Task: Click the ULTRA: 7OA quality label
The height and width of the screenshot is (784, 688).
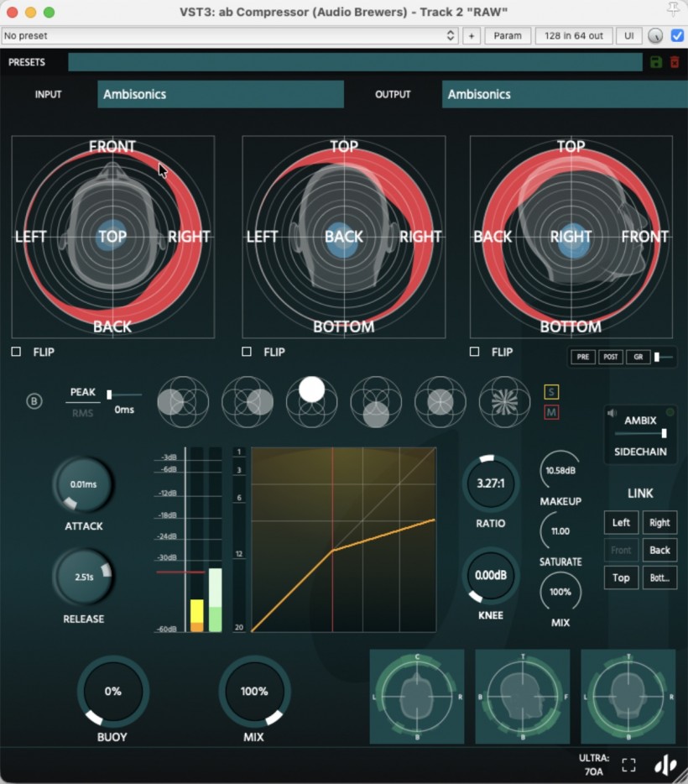Action: point(593,765)
